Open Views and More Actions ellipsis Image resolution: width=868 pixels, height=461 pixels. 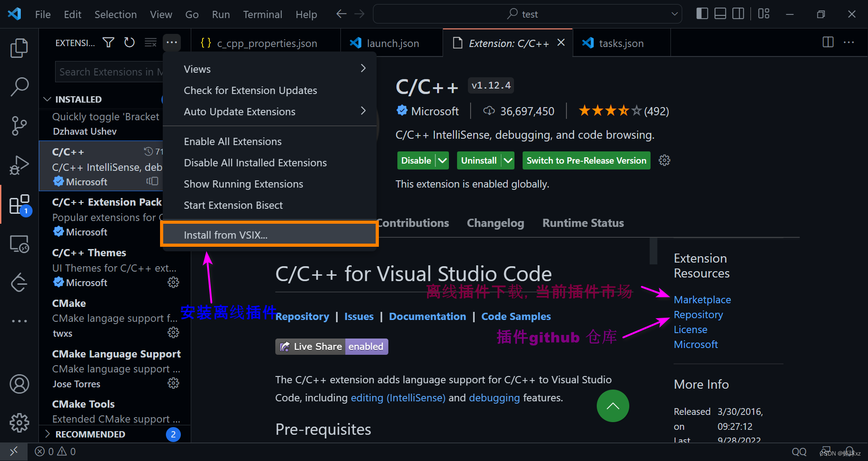pos(172,42)
